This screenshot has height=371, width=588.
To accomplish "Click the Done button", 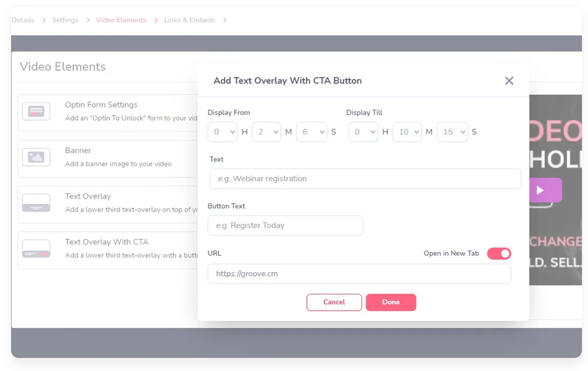I will pos(391,302).
